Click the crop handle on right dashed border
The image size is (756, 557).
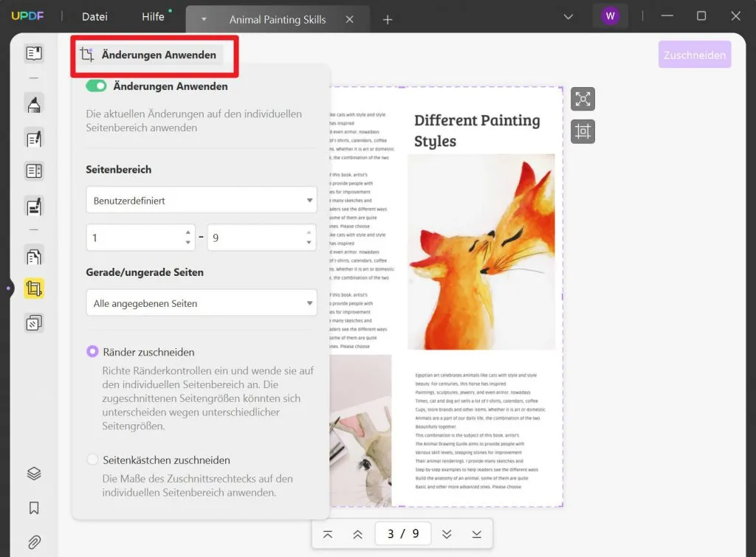point(562,297)
